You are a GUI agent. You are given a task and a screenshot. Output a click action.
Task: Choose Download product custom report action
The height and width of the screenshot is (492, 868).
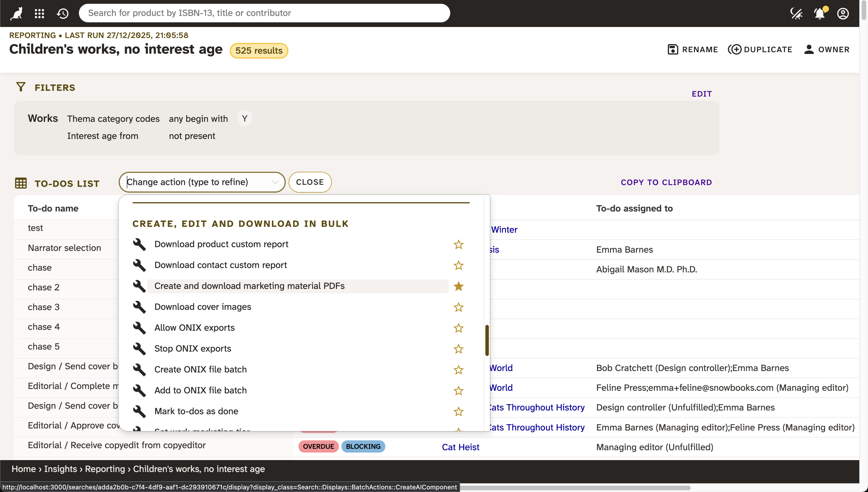221,244
